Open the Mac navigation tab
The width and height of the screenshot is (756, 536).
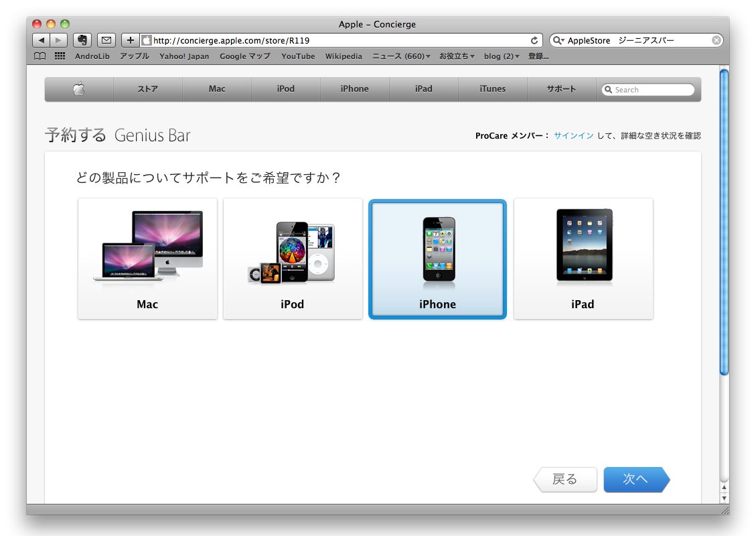click(x=217, y=88)
